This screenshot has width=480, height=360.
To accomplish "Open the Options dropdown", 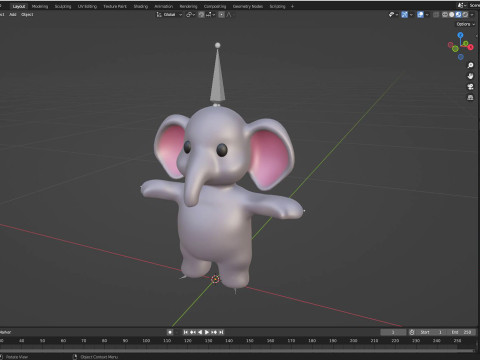I will (x=465, y=24).
